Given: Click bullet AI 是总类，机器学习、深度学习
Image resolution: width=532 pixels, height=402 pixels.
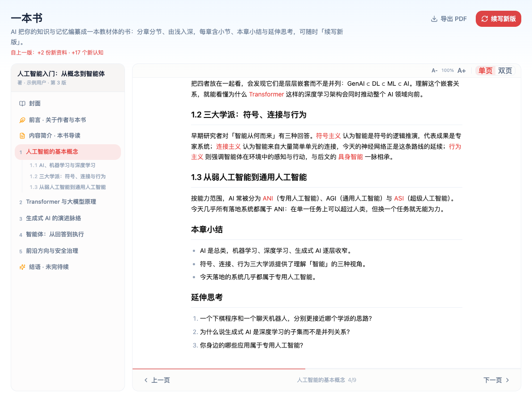Looking at the screenshot, I should point(277,251).
